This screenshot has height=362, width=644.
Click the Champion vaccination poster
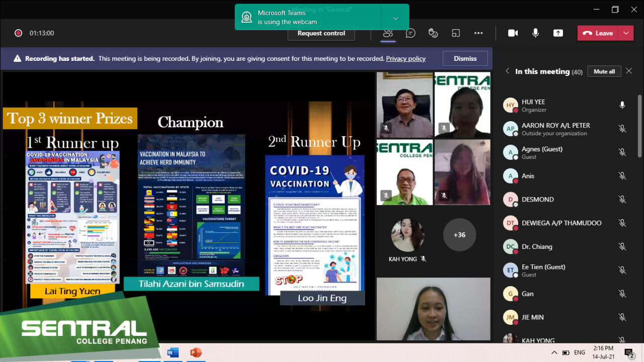[x=191, y=205]
